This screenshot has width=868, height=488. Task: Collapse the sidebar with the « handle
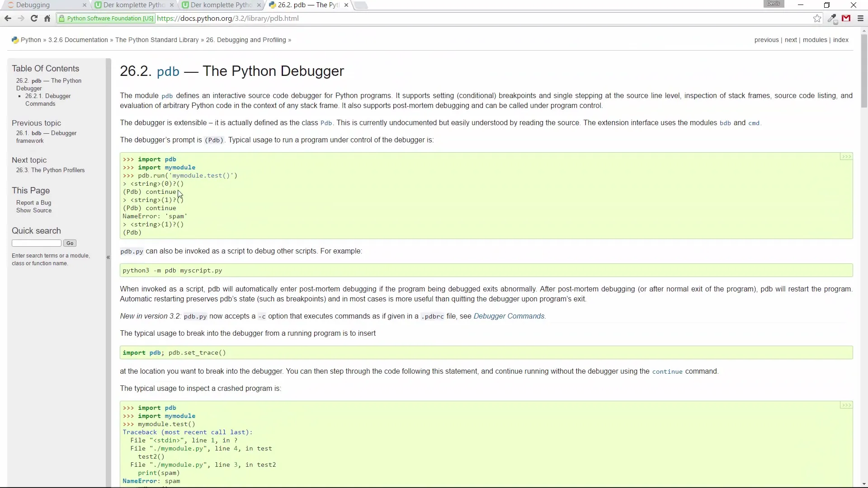pos(108,257)
